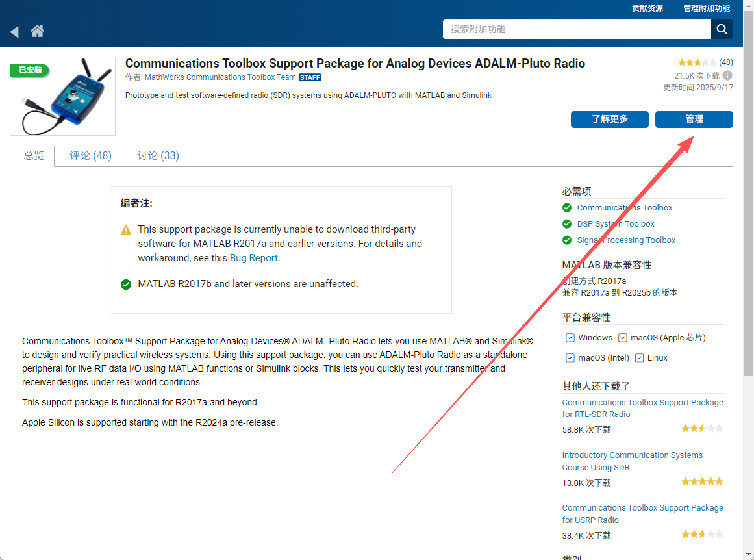Click into the 搜索附加功能 search field
This screenshot has height=560, width=754.
[x=577, y=29]
